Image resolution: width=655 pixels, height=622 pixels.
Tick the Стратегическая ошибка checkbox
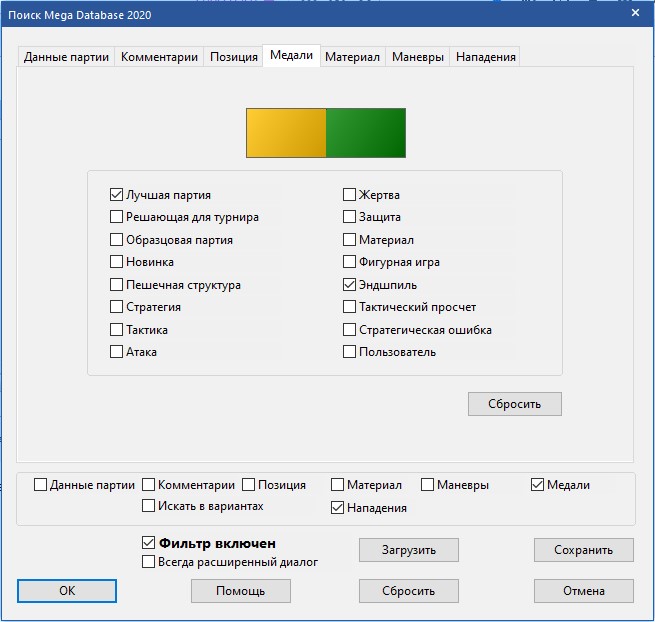click(x=350, y=330)
